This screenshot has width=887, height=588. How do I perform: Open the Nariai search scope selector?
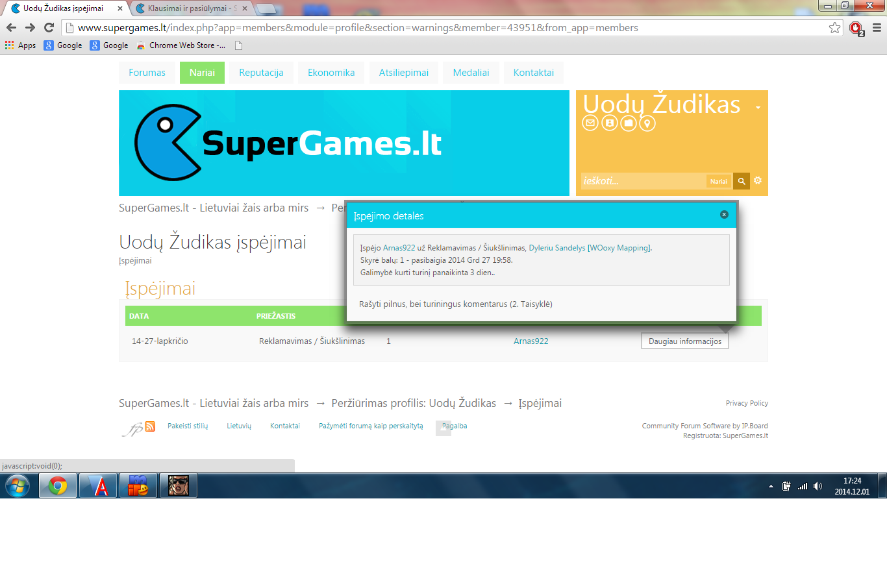[718, 181]
